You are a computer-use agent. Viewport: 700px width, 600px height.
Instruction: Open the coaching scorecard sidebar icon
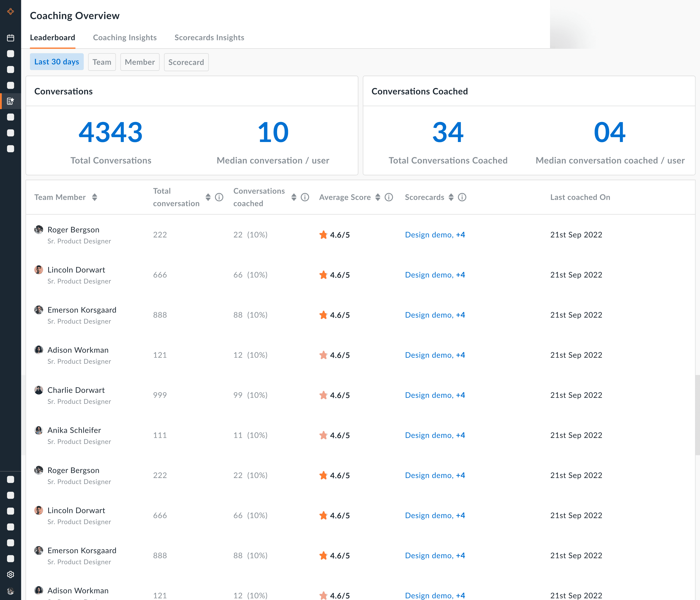pos(10,101)
